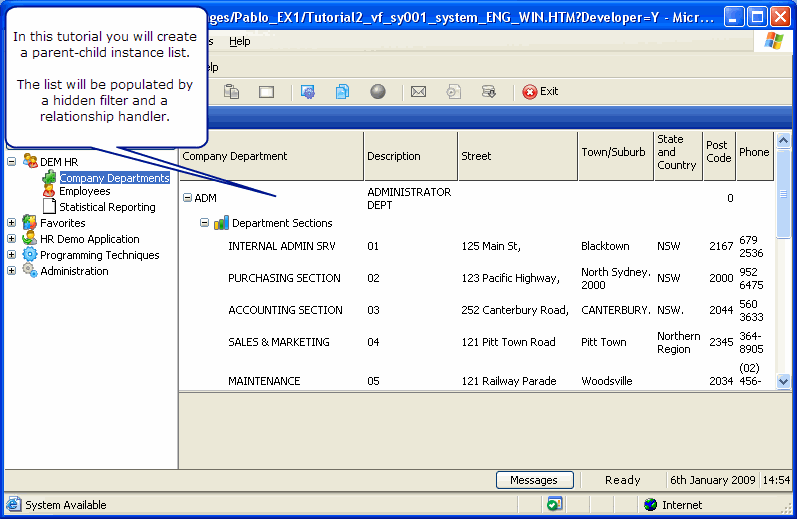Click the Employees tree icon
Image resolution: width=797 pixels, height=519 pixels.
pyautogui.click(x=49, y=191)
